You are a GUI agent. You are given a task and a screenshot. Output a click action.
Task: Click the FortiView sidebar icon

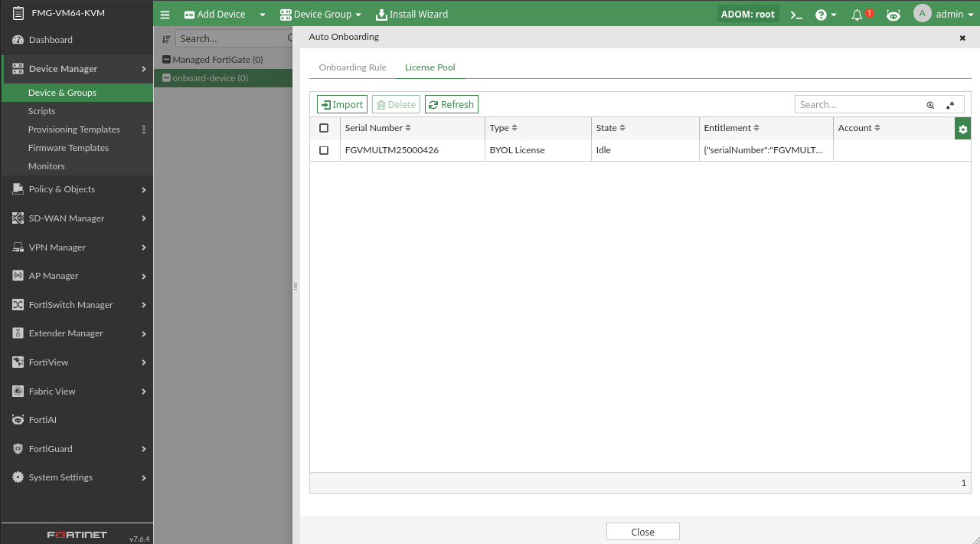pos(18,362)
